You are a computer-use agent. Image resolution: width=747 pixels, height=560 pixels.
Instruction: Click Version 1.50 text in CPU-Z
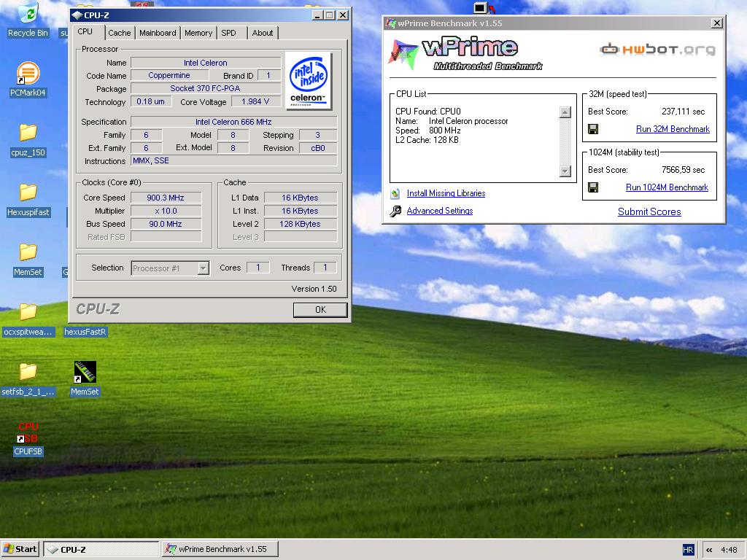coord(314,289)
